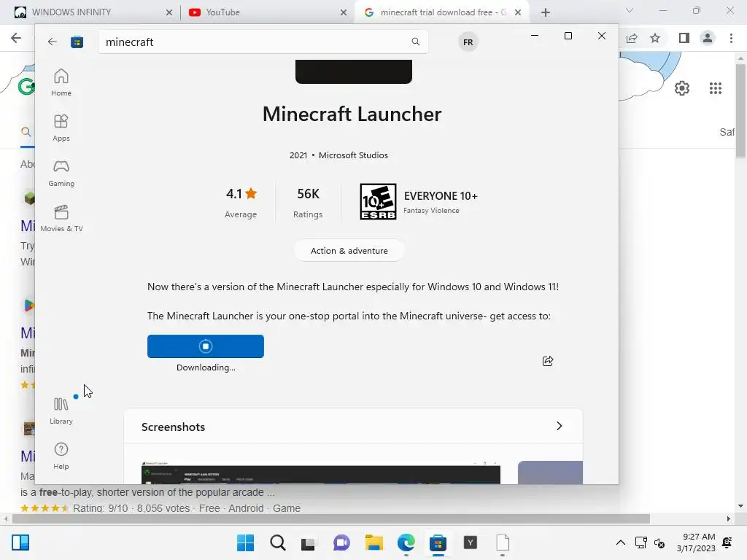Open a new browser tab
Image resolution: width=747 pixels, height=560 pixels.
[x=546, y=12]
